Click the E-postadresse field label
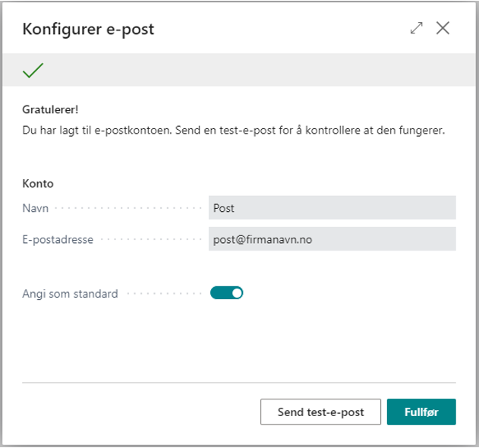This screenshot has height=448, width=479. coord(58,239)
